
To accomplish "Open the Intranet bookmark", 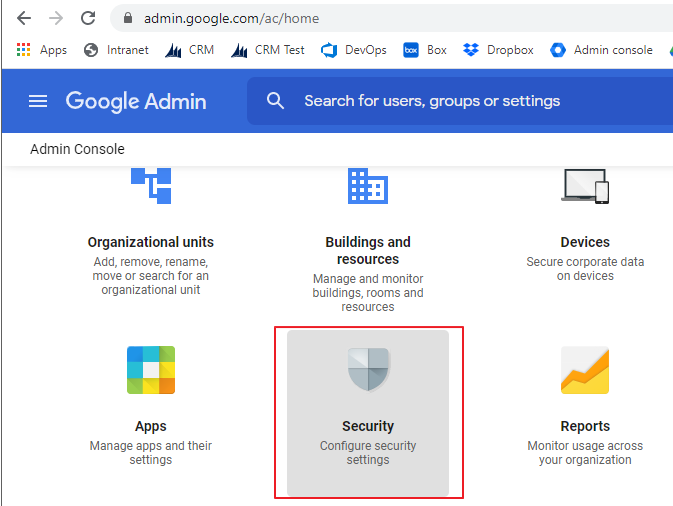I will [116, 50].
